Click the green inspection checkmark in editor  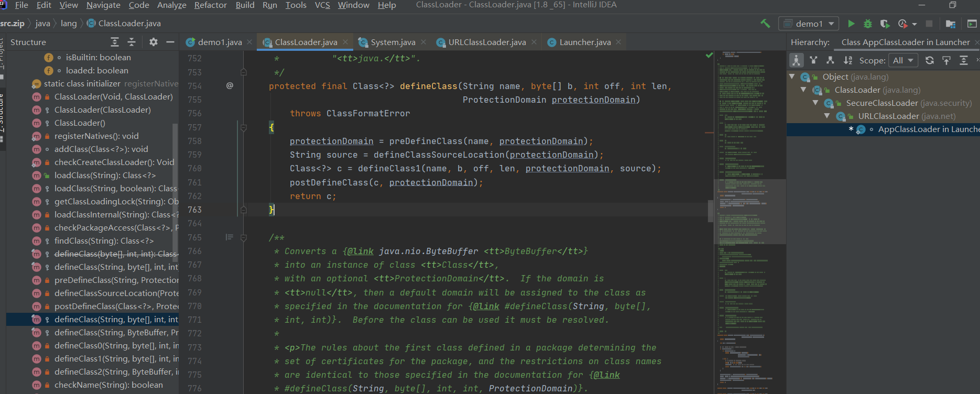(709, 55)
